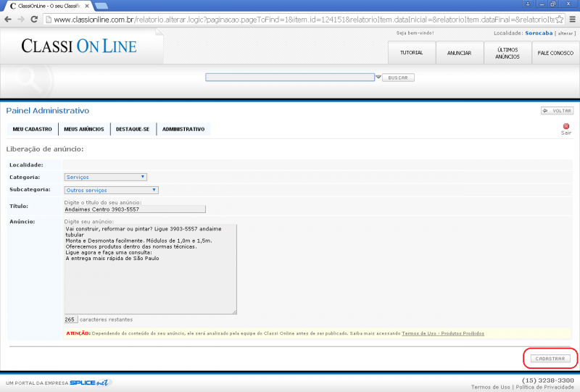Click the alterar locality link

[x=563, y=33]
